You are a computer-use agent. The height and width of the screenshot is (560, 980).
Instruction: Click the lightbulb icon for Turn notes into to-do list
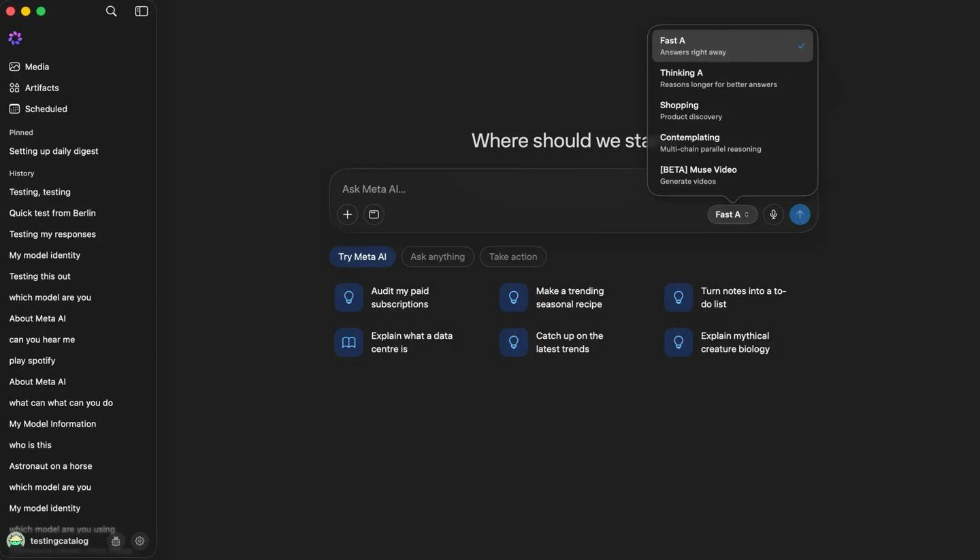pyautogui.click(x=679, y=297)
